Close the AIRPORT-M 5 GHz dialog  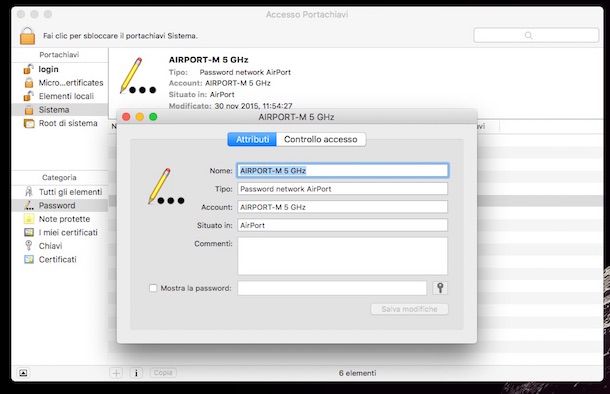click(x=126, y=117)
